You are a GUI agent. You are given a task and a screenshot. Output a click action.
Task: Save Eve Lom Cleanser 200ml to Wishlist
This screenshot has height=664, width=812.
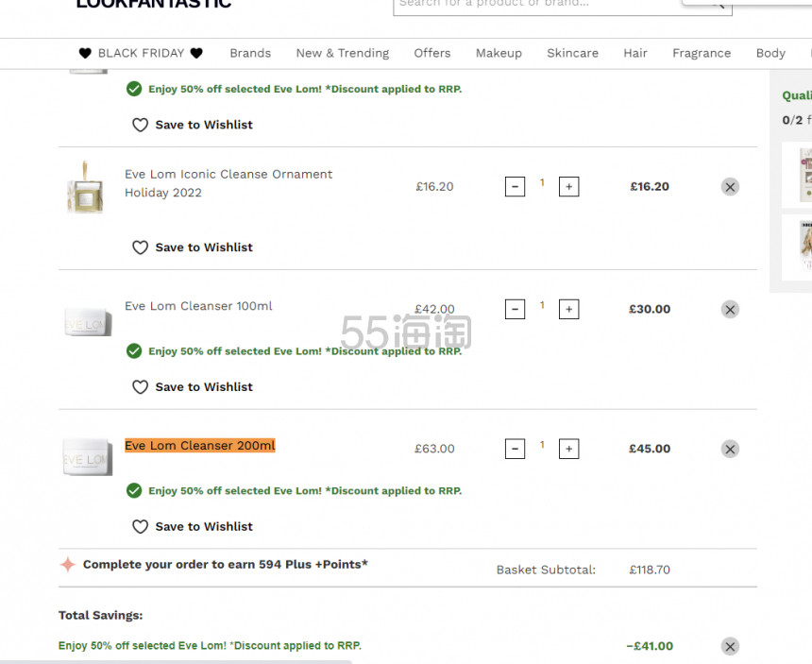tap(192, 526)
